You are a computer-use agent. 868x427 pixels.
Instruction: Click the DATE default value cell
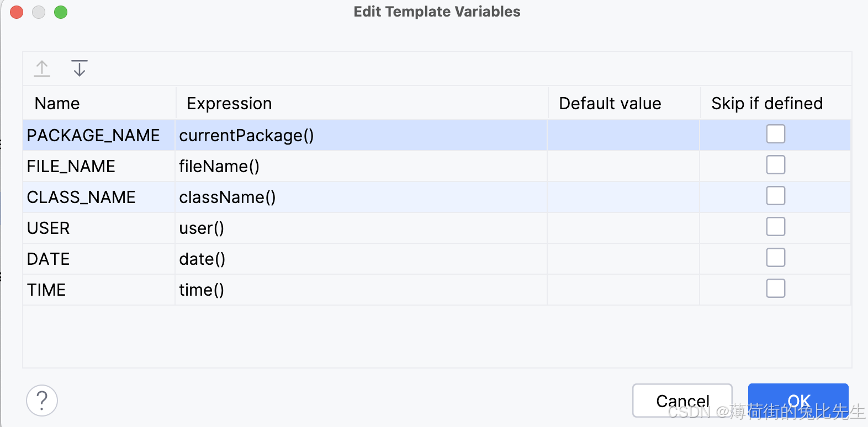[623, 259]
